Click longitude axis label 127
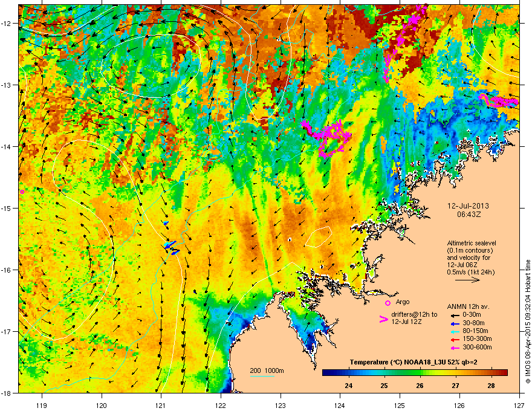Image resolution: width=532 pixels, height=411 pixels. tap(519, 405)
